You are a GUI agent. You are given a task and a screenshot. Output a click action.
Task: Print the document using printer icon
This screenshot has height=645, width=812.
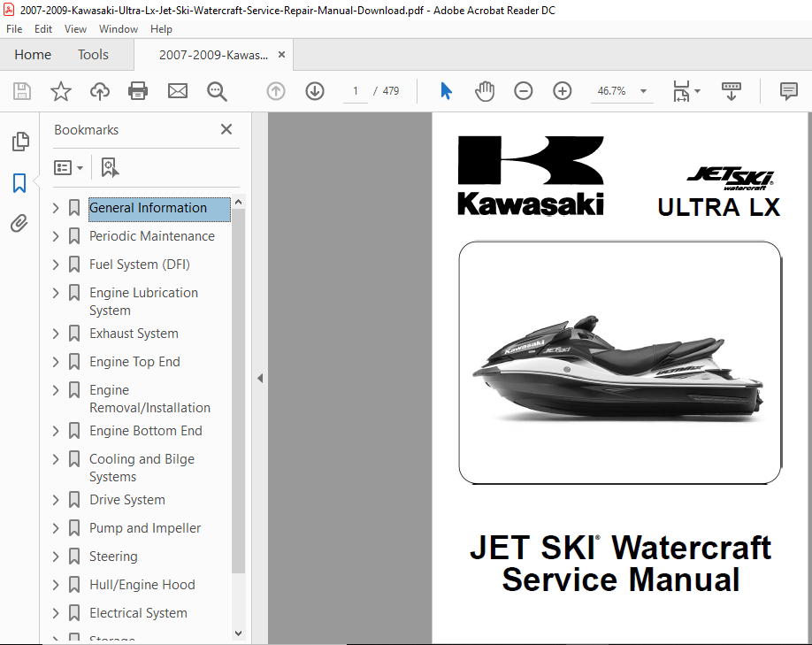pyautogui.click(x=138, y=91)
